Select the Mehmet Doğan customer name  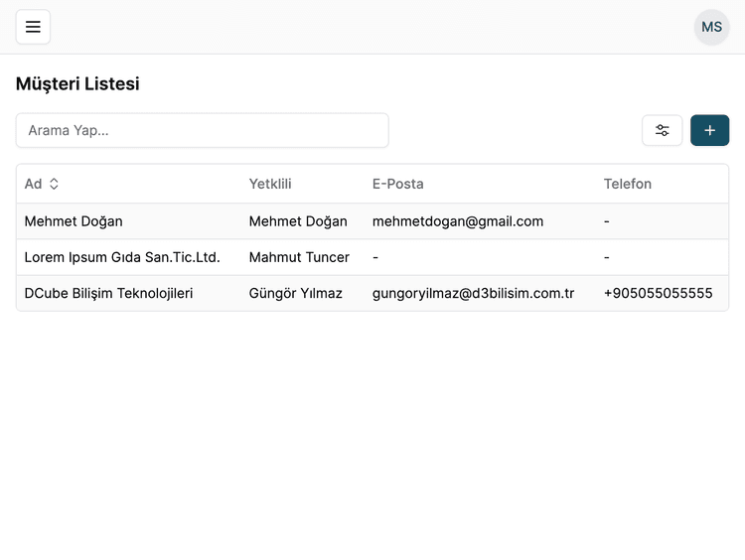pyautogui.click(x=74, y=221)
